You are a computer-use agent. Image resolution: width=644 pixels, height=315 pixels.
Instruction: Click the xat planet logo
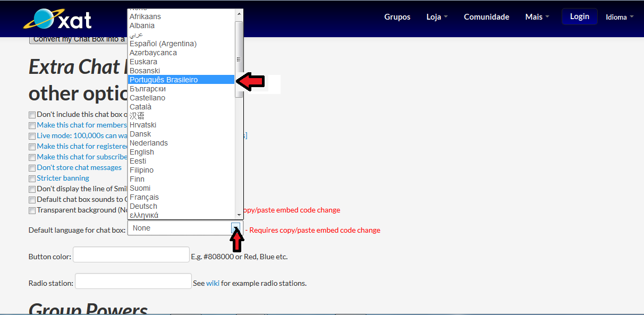tap(57, 20)
